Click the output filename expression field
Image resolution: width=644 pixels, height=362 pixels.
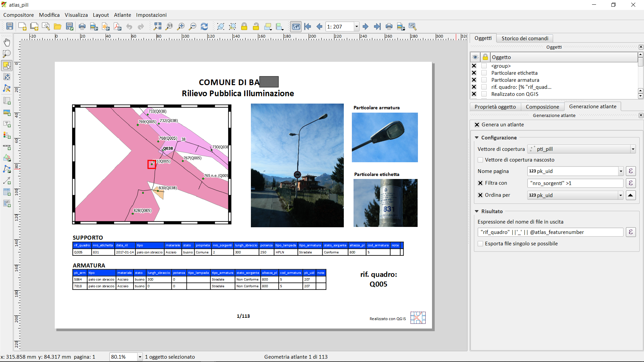coord(550,232)
